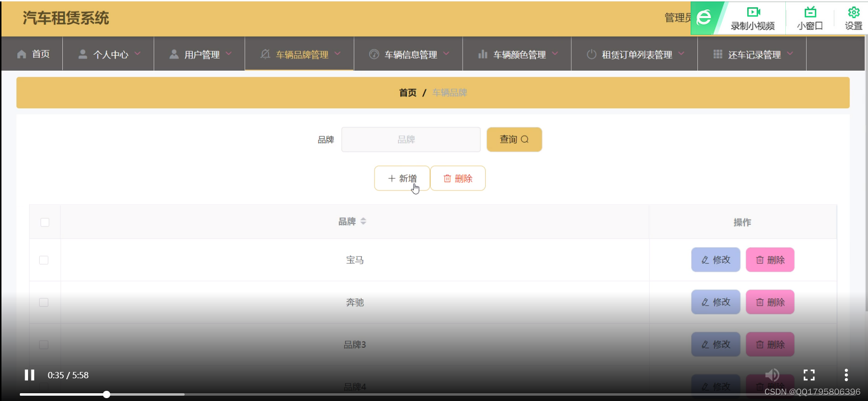
Task: Expand the 车辆信息管理 dropdown arrow
Action: (447, 54)
